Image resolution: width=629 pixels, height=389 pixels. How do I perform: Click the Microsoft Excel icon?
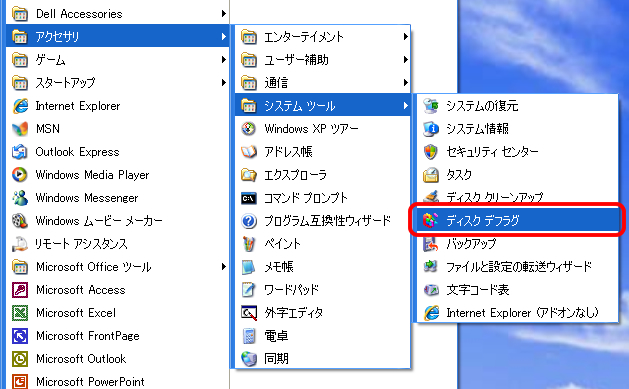click(x=20, y=313)
